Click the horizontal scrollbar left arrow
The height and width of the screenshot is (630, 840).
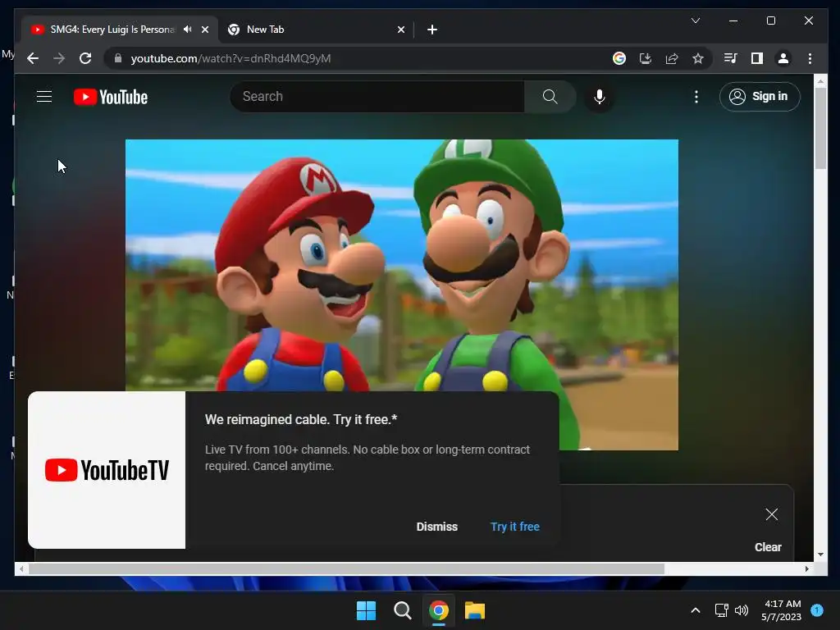tap(21, 569)
